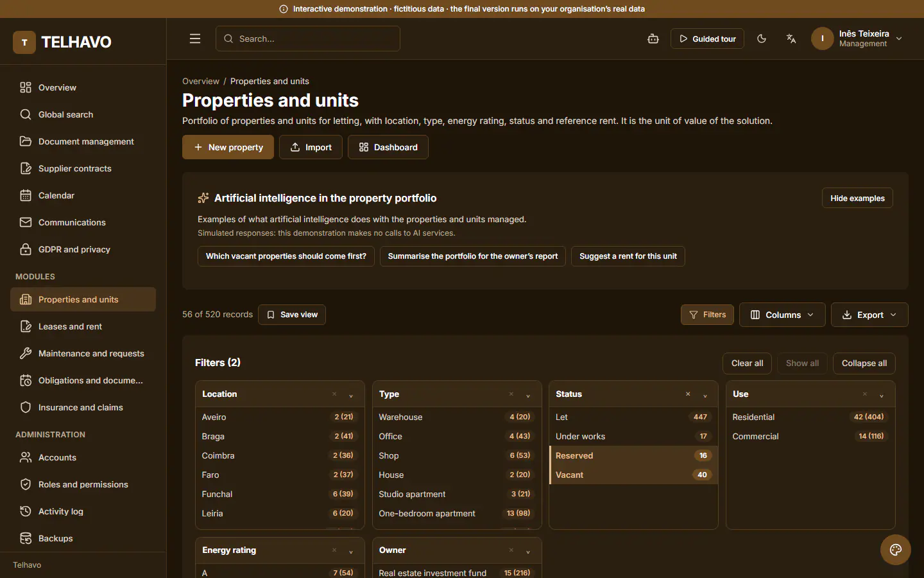This screenshot has height=578, width=924.
Task: Clear the Energy rating filter X
Action: pyautogui.click(x=334, y=550)
